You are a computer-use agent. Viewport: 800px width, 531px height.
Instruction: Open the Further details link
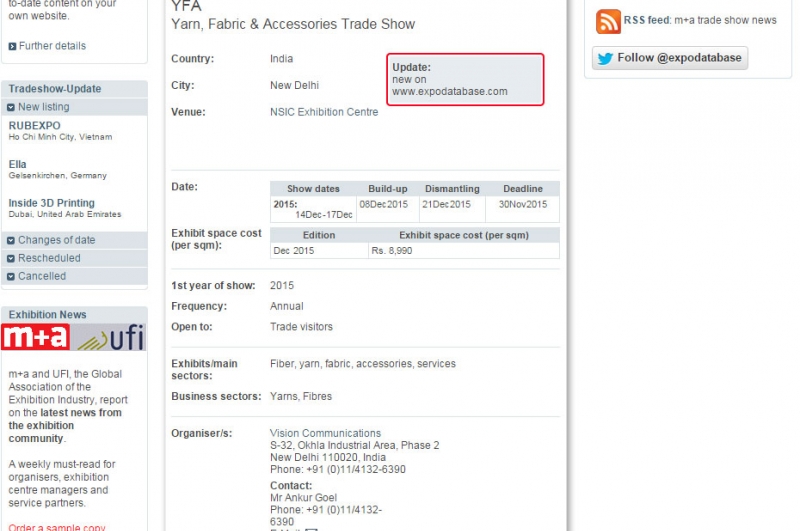(x=52, y=46)
